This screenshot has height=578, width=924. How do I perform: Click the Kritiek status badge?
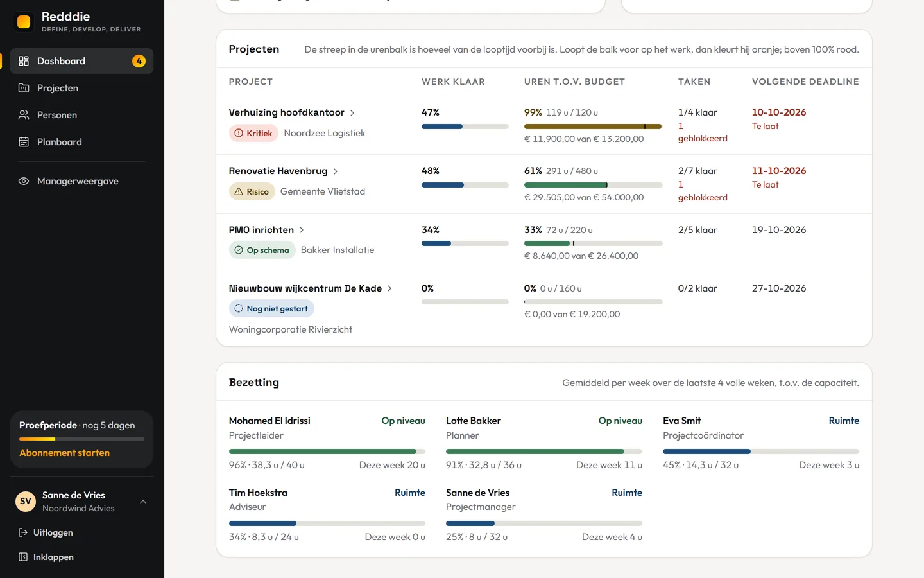point(253,133)
